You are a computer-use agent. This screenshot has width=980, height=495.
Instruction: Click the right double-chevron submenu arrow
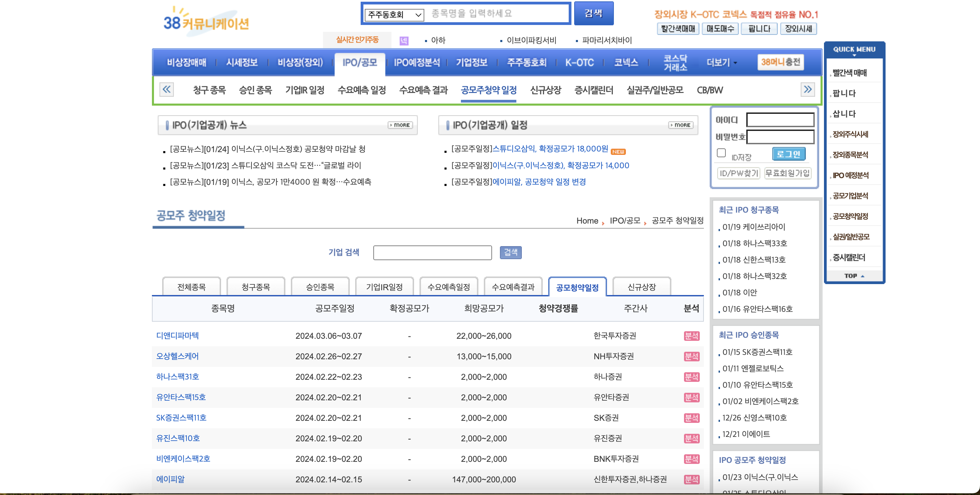(808, 90)
